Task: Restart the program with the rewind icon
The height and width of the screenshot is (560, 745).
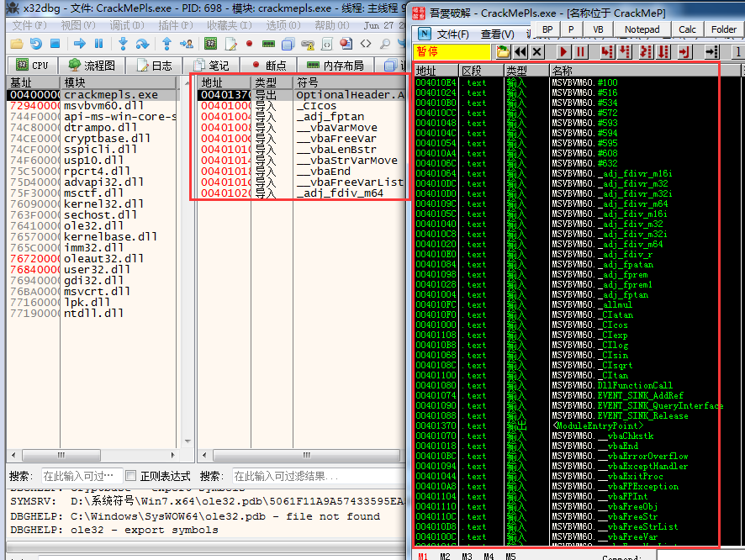Action: 520,50
